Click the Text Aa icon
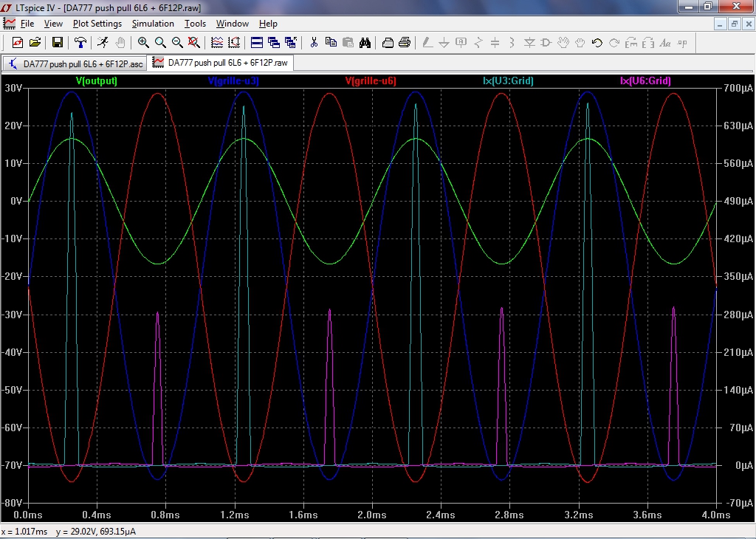756x539 pixels. point(665,43)
